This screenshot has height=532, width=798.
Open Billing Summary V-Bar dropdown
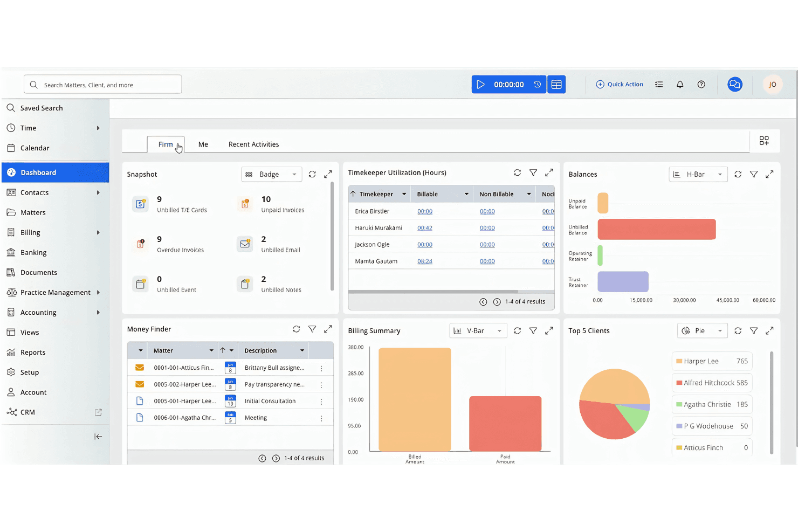(x=478, y=331)
